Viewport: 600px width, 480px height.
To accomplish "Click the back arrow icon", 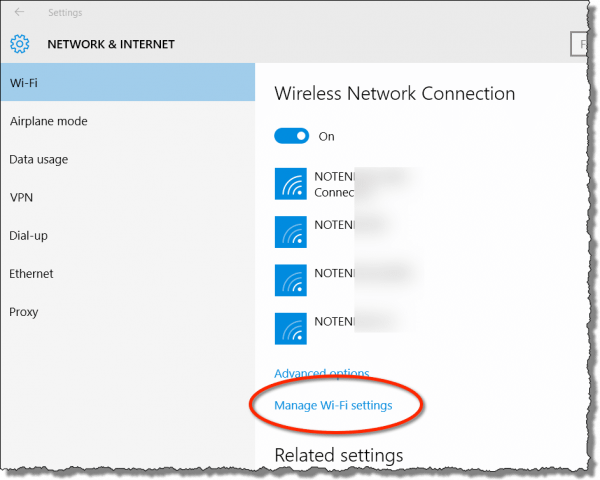I will click(x=19, y=12).
